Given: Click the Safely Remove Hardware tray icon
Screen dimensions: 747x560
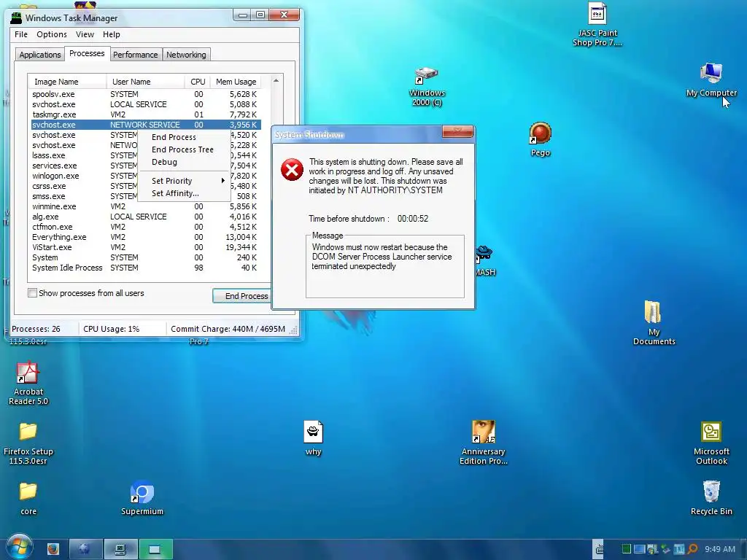Looking at the screenshot, I should click(x=665, y=549).
